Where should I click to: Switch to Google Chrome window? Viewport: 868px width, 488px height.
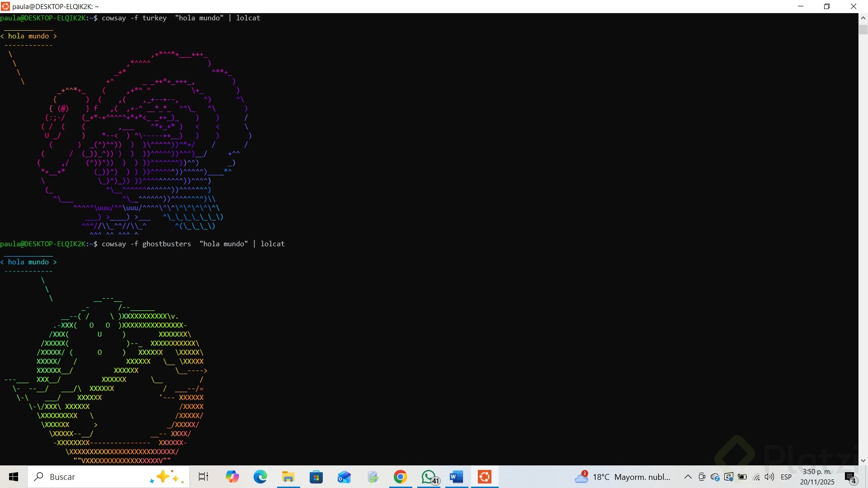coord(400,477)
